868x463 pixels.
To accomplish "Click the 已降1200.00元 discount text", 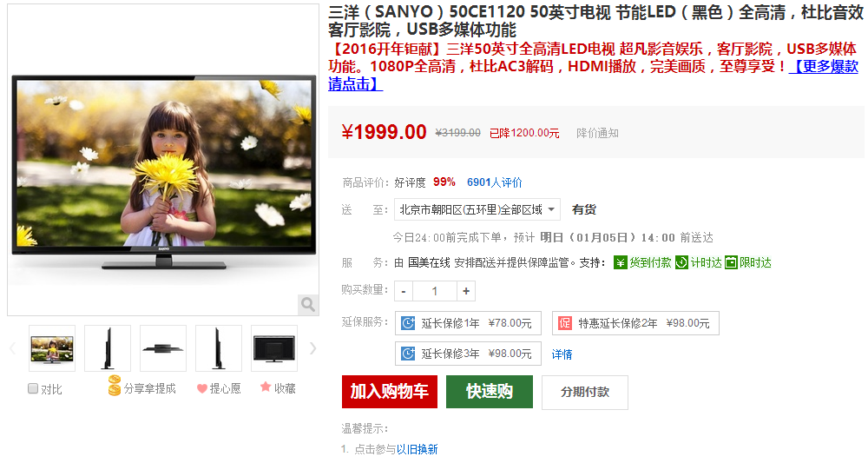I will click(x=524, y=133).
